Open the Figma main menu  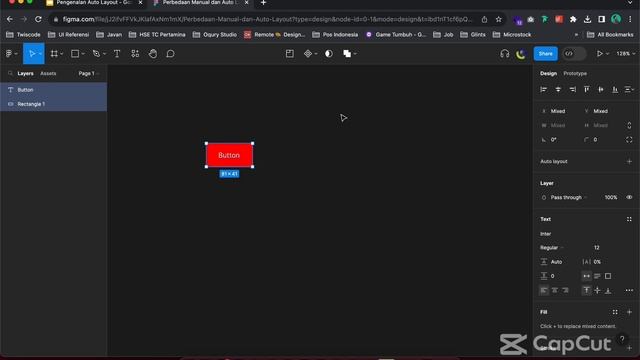pyautogui.click(x=9, y=53)
